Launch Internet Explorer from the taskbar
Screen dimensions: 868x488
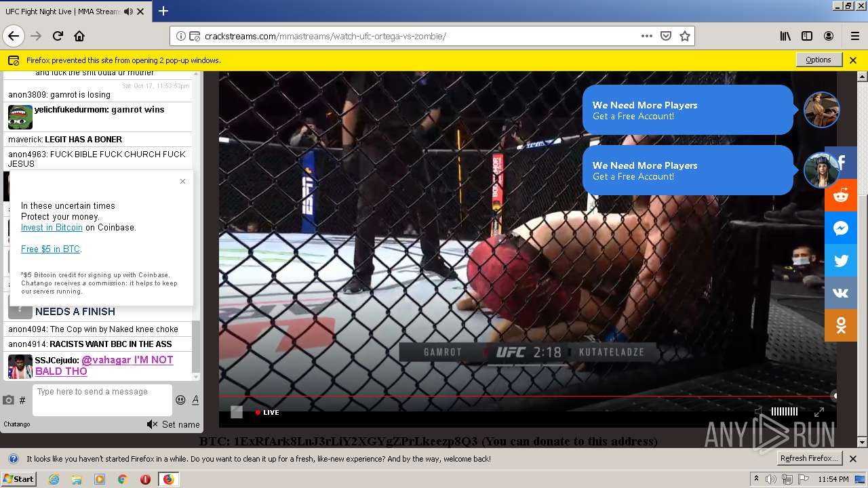(54, 479)
